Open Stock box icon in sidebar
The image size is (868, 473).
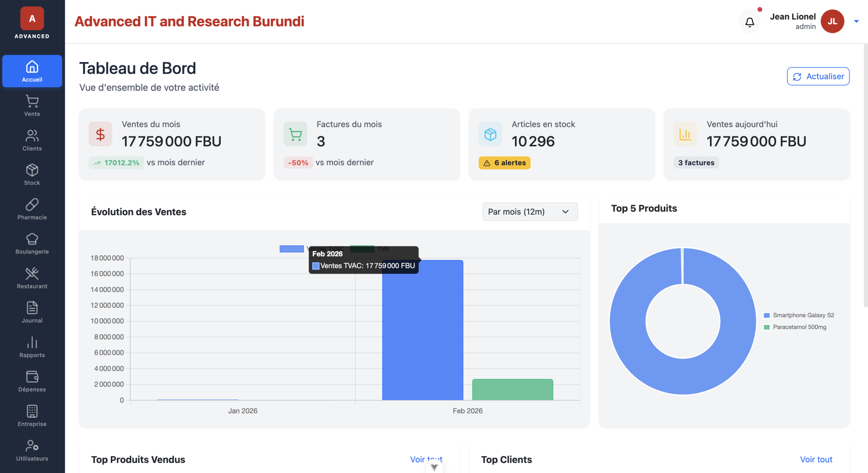point(32,170)
